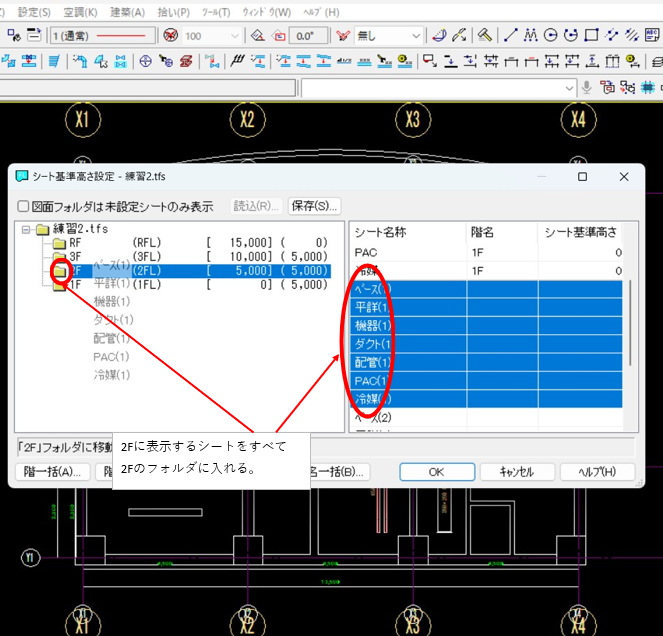Open the empty command combo box arrow
This screenshot has height=636, width=663.
[570, 88]
